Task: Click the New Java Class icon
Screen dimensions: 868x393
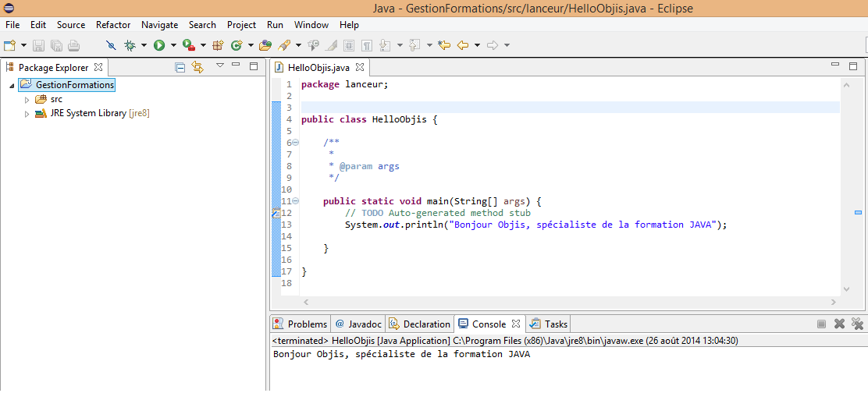Action: coord(237,45)
